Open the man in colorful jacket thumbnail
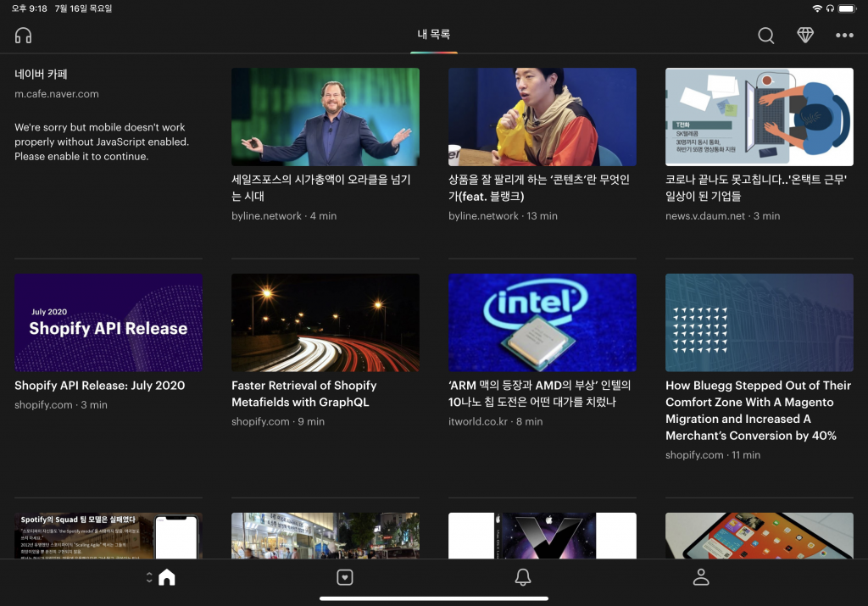 tap(542, 117)
